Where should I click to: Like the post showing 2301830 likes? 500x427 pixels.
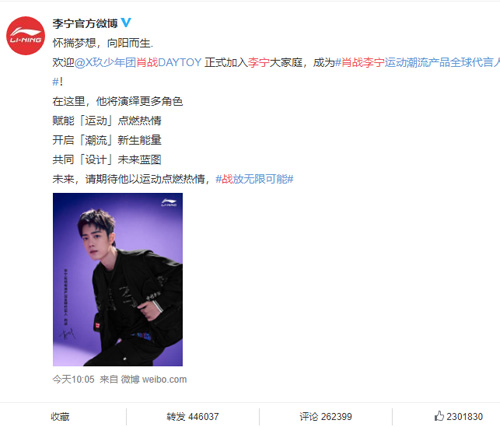click(459, 416)
